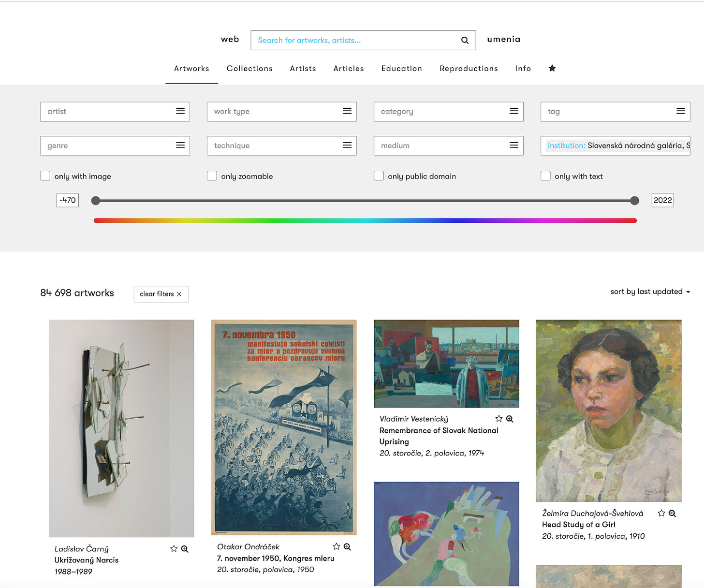Click the list icon in the genre filter
704x588 pixels.
tap(180, 146)
